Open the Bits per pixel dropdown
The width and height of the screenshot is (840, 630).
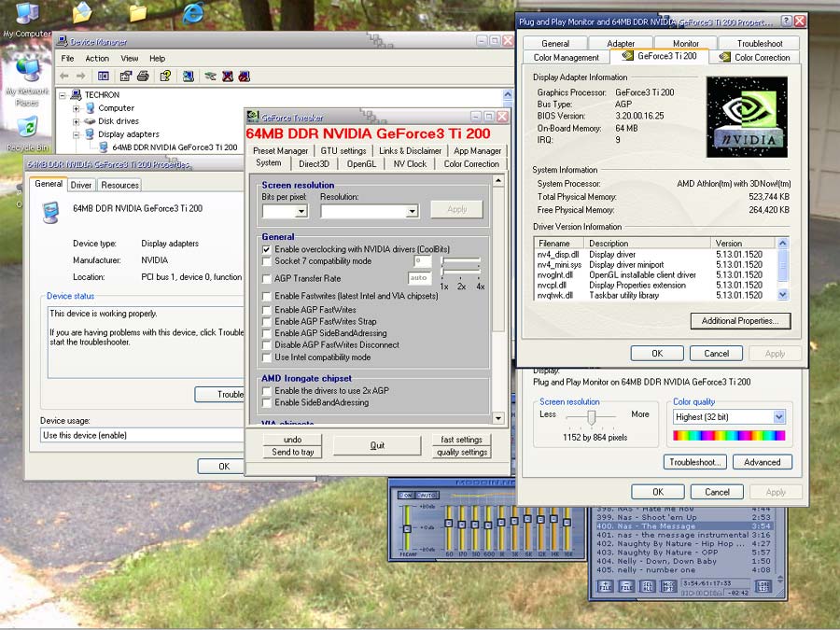tap(301, 212)
